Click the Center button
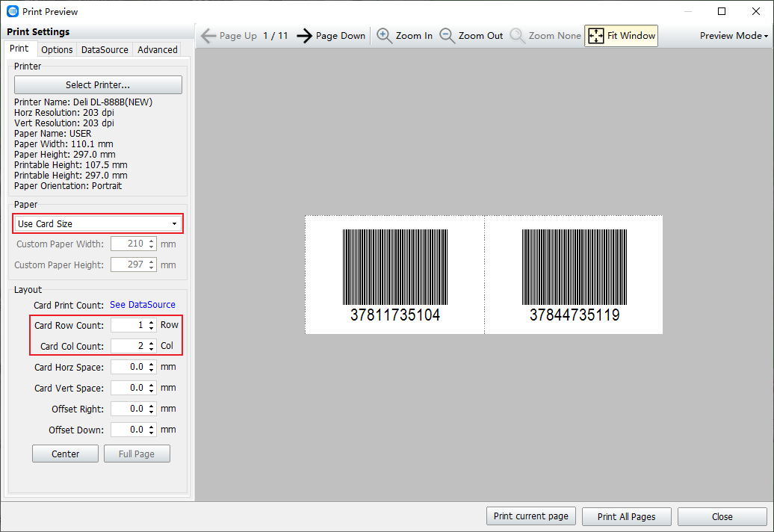 click(x=65, y=454)
